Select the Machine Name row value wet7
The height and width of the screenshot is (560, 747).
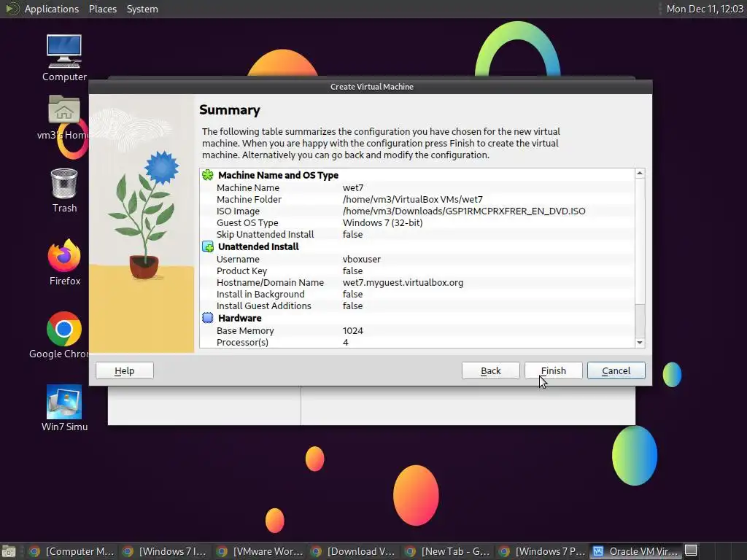353,187
